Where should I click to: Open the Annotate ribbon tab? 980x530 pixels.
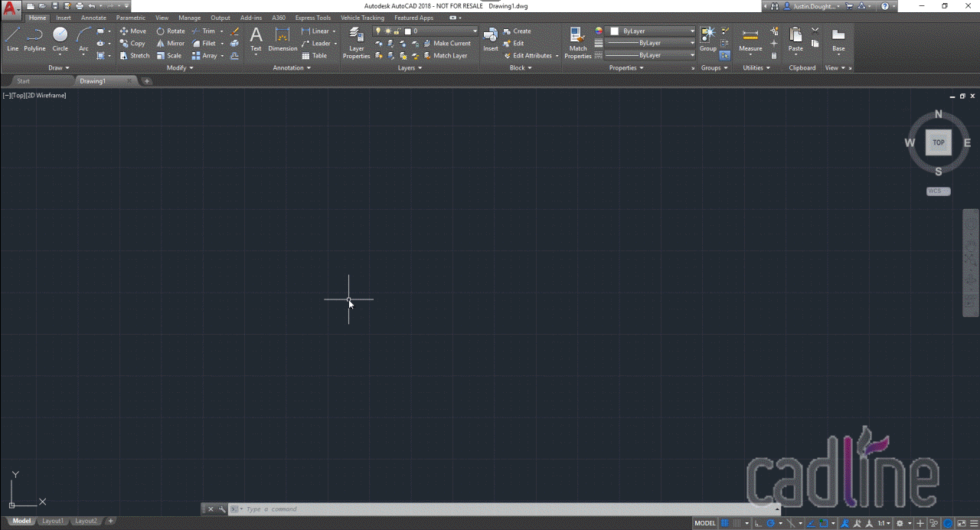(93, 18)
